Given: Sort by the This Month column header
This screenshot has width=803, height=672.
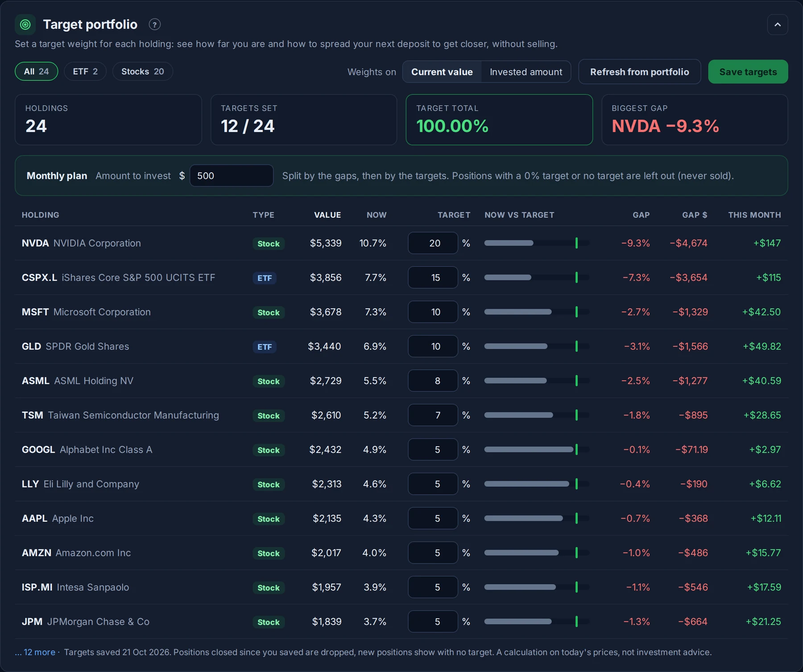Looking at the screenshot, I should tap(755, 215).
